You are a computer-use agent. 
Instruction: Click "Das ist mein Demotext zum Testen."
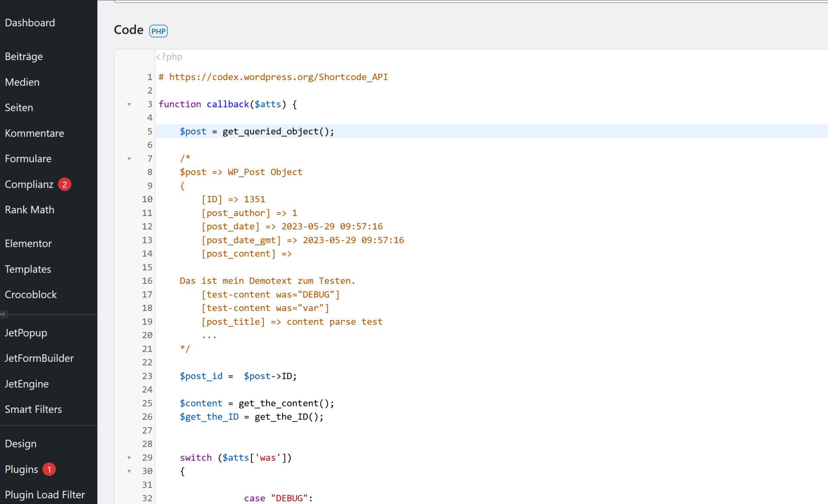pyautogui.click(x=267, y=281)
